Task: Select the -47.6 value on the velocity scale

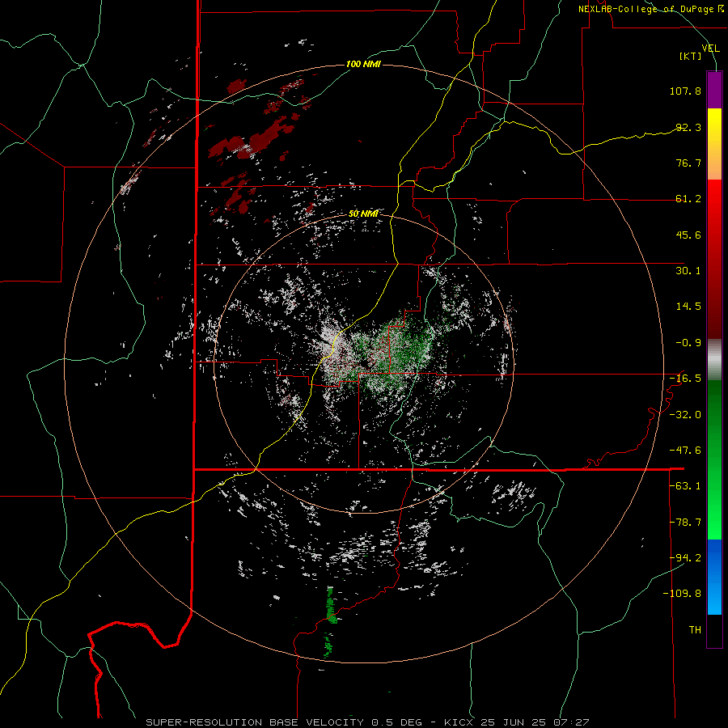Action: click(x=685, y=451)
